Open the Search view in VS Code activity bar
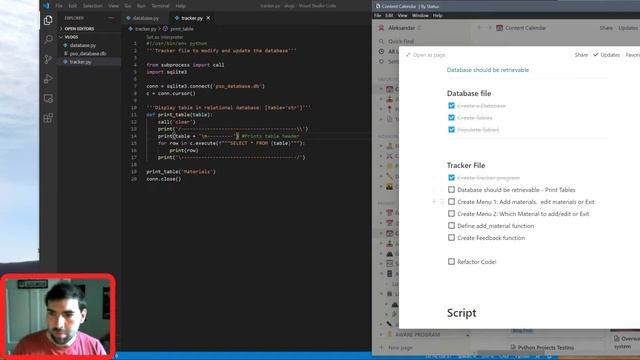Image resolution: width=640 pixels, height=360 pixels. tap(48, 40)
